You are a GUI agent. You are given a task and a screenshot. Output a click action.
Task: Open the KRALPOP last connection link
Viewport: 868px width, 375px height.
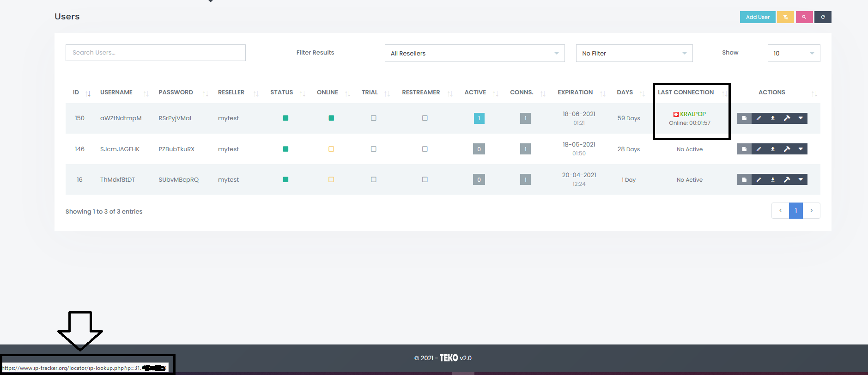692,114
